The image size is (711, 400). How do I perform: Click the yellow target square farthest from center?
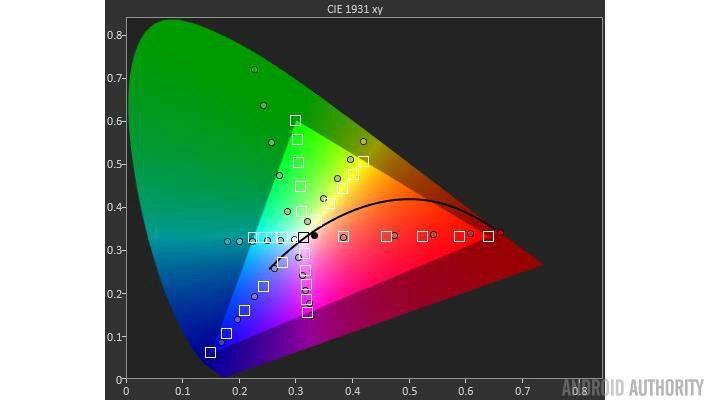[363, 161]
